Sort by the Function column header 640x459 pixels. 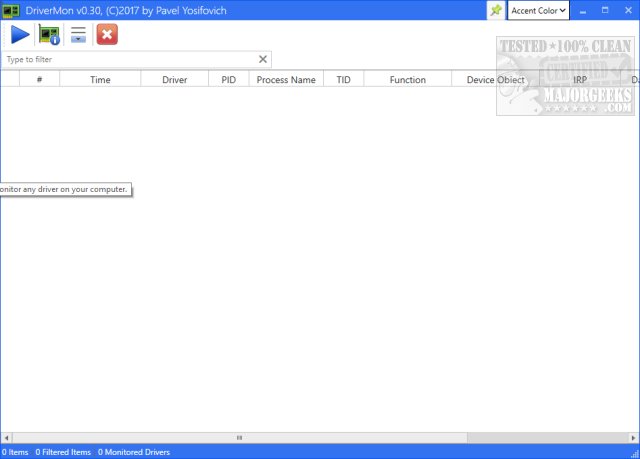tap(408, 79)
